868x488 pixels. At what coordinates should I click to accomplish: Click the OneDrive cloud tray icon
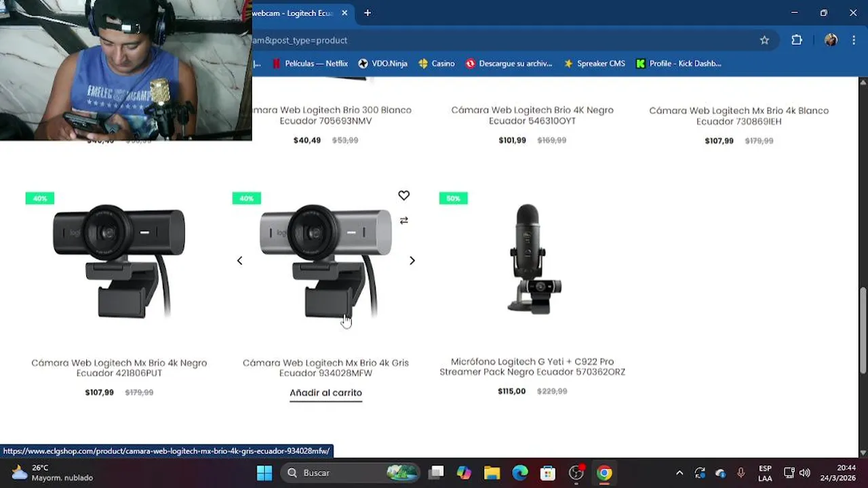coord(720,473)
